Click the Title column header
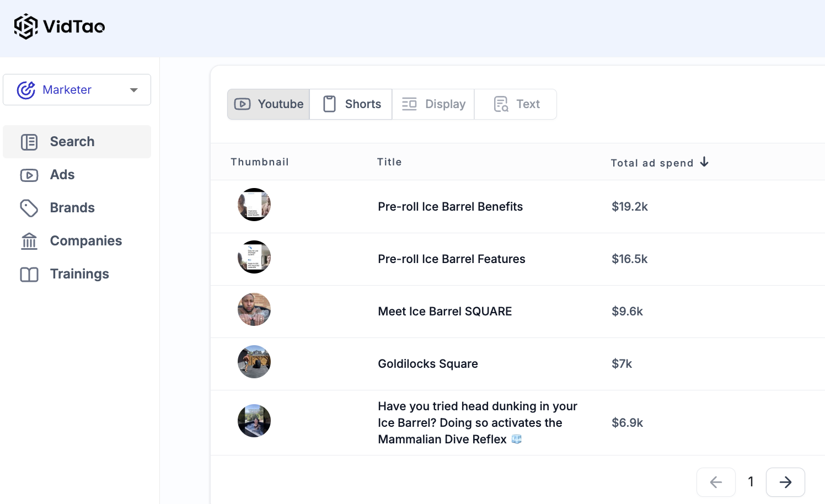 (389, 162)
